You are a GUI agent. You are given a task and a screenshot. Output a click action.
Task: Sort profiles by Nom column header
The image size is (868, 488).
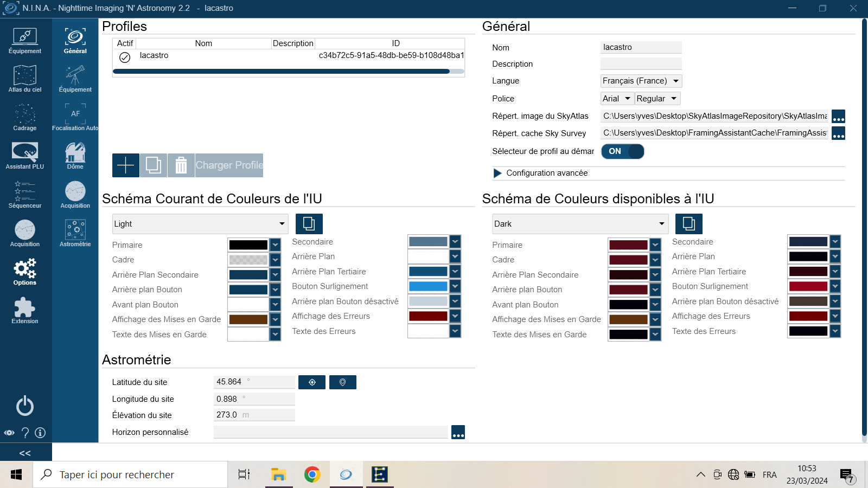tap(203, 43)
